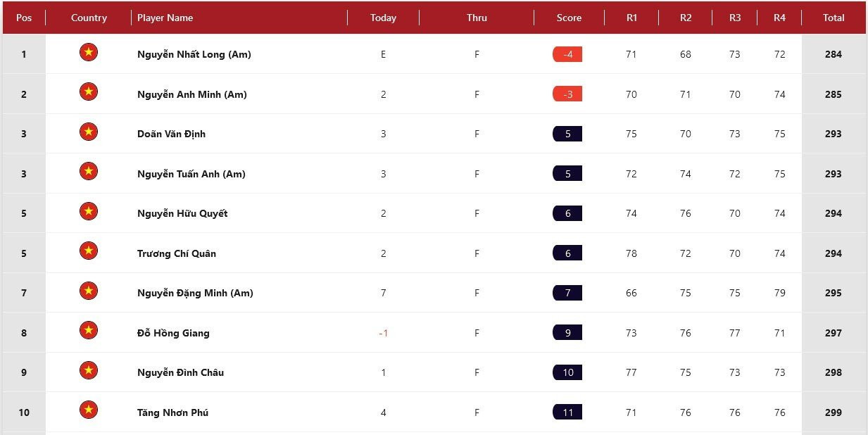Click the flag icon for Nguyễn Đình Châu
This screenshot has width=868, height=435.
(88, 370)
